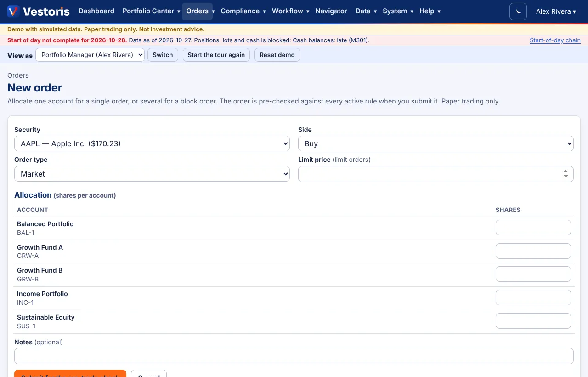Click the Vestoris logo icon
Viewport: 588px width, 377px height.
pos(14,11)
